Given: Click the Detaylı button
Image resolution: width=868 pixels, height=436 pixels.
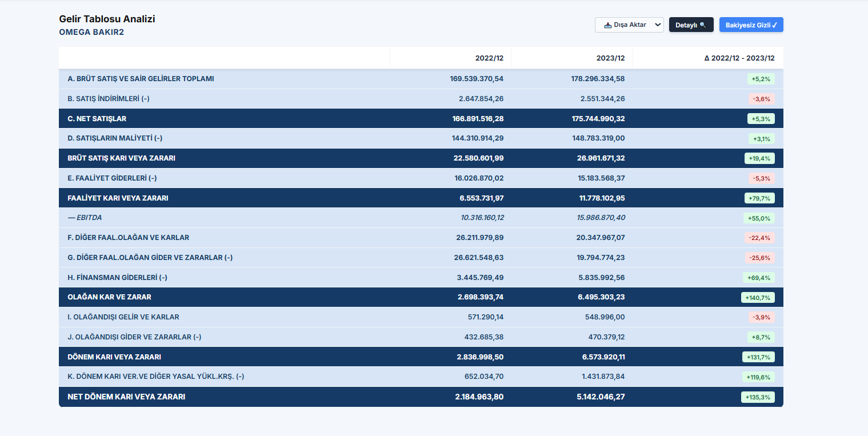Looking at the screenshot, I should pyautogui.click(x=691, y=25).
